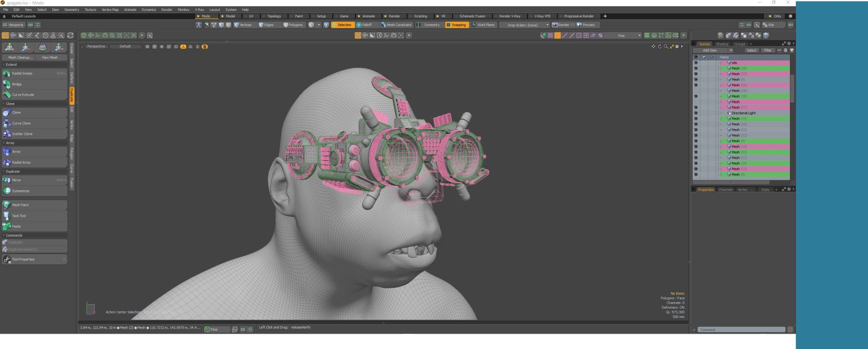Viewport: 868px width, 349px height.
Task: Open the Default shading style dropdown
Action: [125, 46]
